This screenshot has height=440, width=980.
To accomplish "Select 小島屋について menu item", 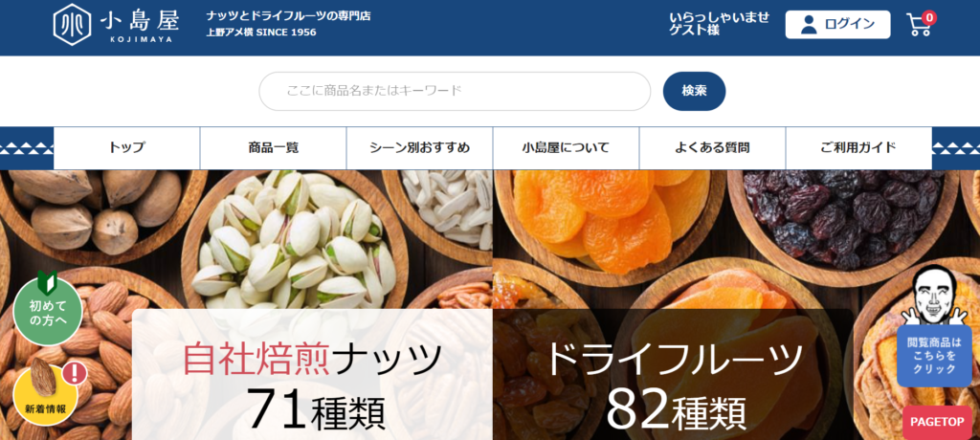I will click(566, 148).
